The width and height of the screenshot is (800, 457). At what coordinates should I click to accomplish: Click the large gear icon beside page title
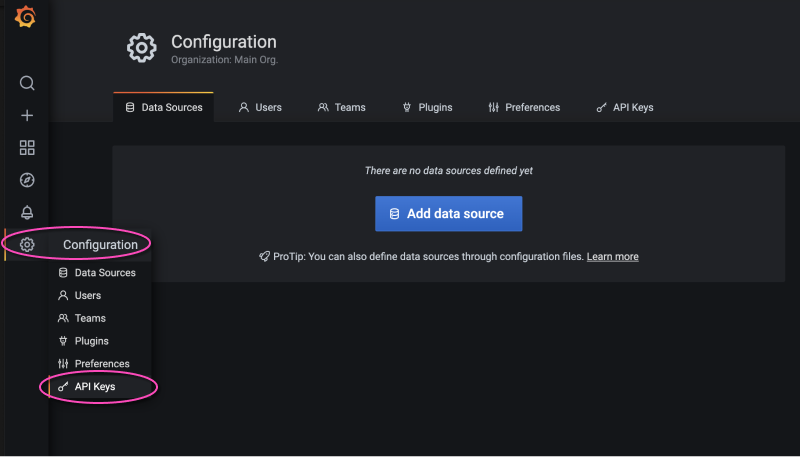(x=141, y=48)
